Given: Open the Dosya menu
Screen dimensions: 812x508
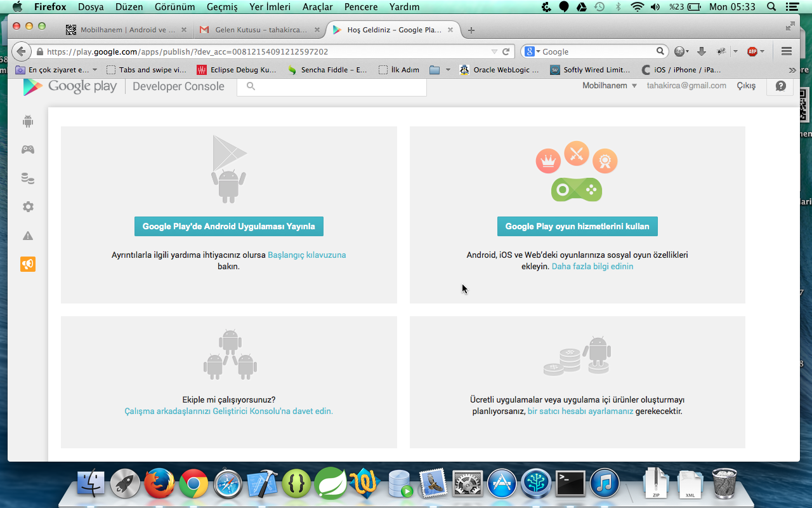Looking at the screenshot, I should tap(91, 7).
